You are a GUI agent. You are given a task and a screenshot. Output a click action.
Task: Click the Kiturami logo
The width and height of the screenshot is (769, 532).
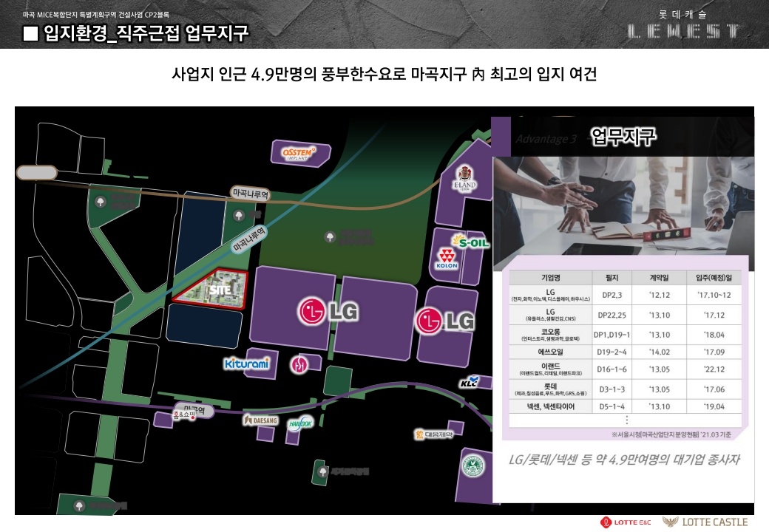[247, 364]
